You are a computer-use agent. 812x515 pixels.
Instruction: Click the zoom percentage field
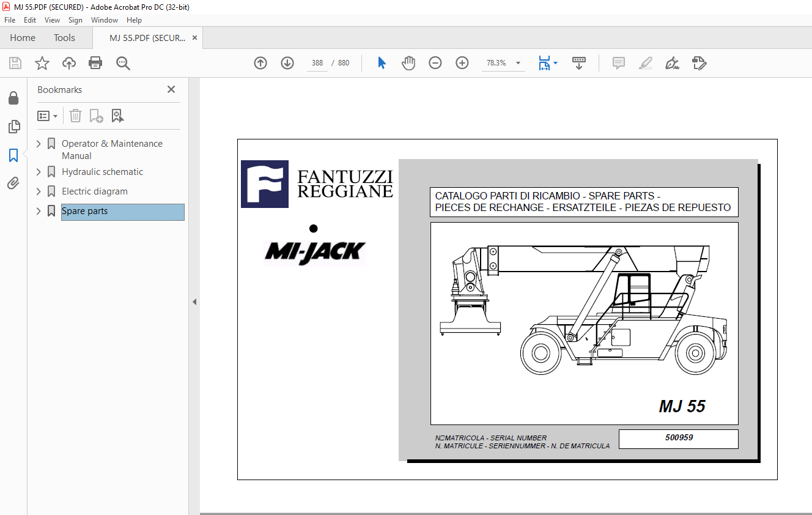pos(496,63)
